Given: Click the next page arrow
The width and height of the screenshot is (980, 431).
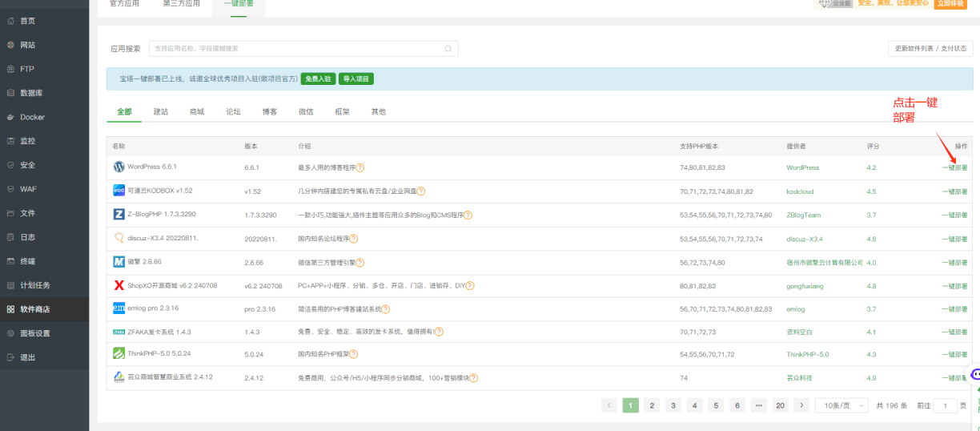Looking at the screenshot, I should click(x=801, y=405).
